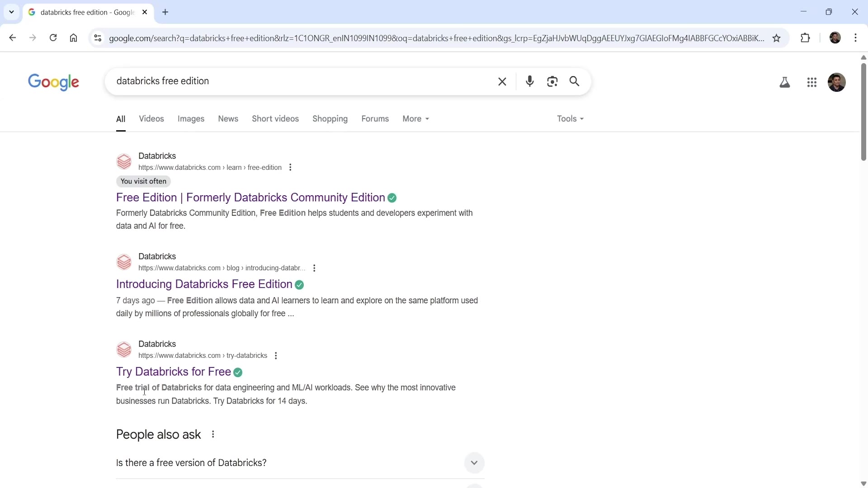Clear the search box with X
The image size is (868, 488).
pyautogui.click(x=503, y=82)
